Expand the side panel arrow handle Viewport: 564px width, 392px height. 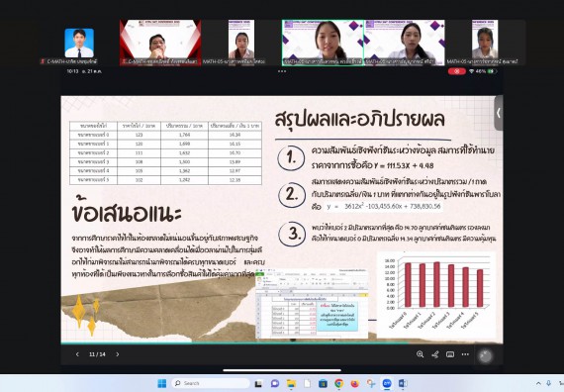498,113
